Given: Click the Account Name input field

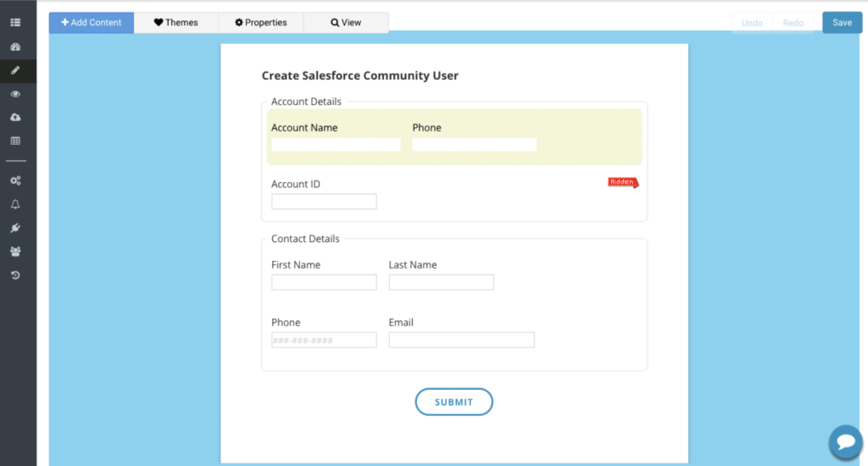Looking at the screenshot, I should 336,144.
